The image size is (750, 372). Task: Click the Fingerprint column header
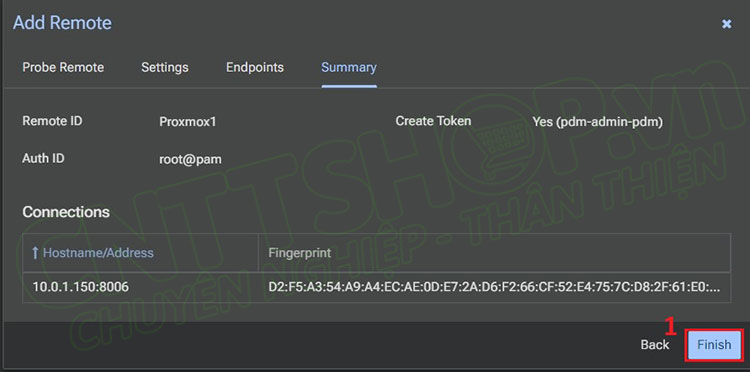[x=494, y=252]
